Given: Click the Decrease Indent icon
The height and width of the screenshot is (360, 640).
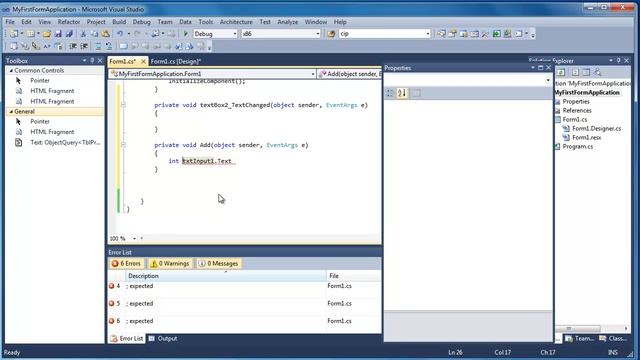Looking at the screenshot, I should point(73,47).
